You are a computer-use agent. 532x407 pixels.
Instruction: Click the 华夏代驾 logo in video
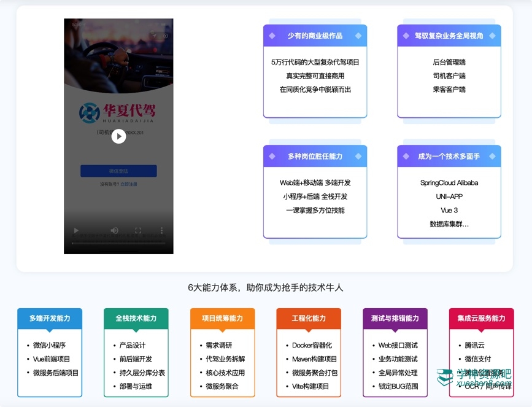coord(117,112)
